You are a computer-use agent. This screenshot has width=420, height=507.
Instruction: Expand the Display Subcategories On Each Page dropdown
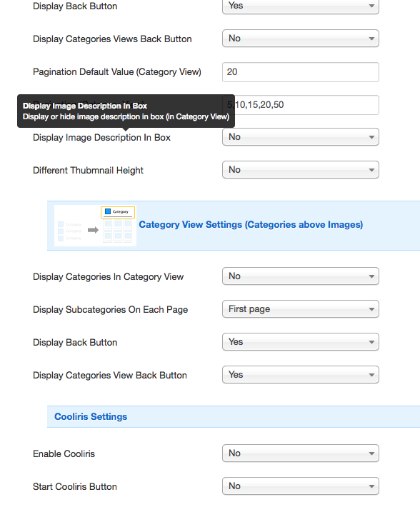pyautogui.click(x=301, y=309)
